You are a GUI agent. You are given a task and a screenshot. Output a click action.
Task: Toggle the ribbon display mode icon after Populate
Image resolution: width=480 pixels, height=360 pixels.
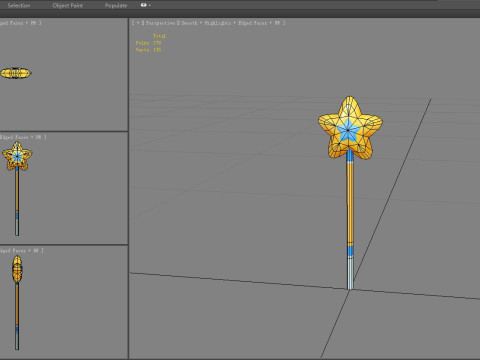145,5
